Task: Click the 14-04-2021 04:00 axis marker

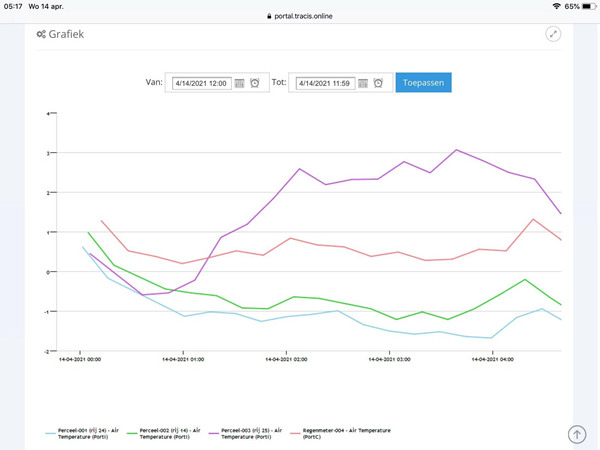Action: coord(493,359)
